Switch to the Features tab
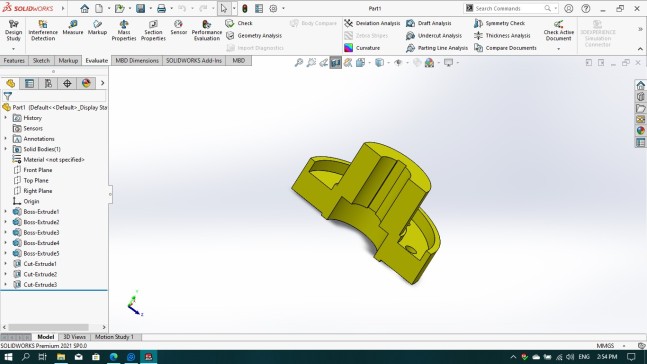Image resolution: width=647 pixels, height=364 pixels. click(x=14, y=61)
